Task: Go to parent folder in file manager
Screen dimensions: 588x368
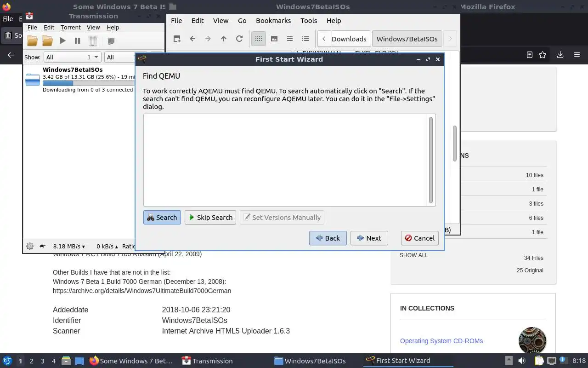Action: coord(224,39)
